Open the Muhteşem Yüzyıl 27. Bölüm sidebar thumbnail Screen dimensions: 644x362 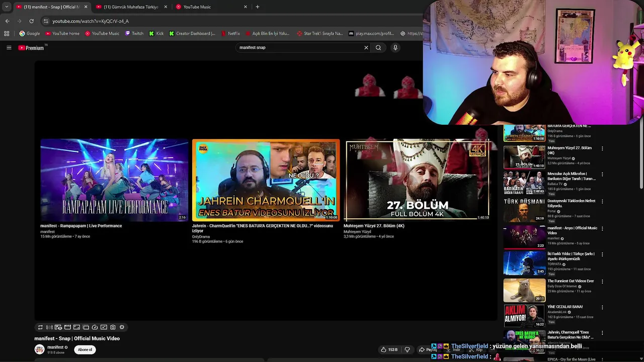[x=524, y=157]
